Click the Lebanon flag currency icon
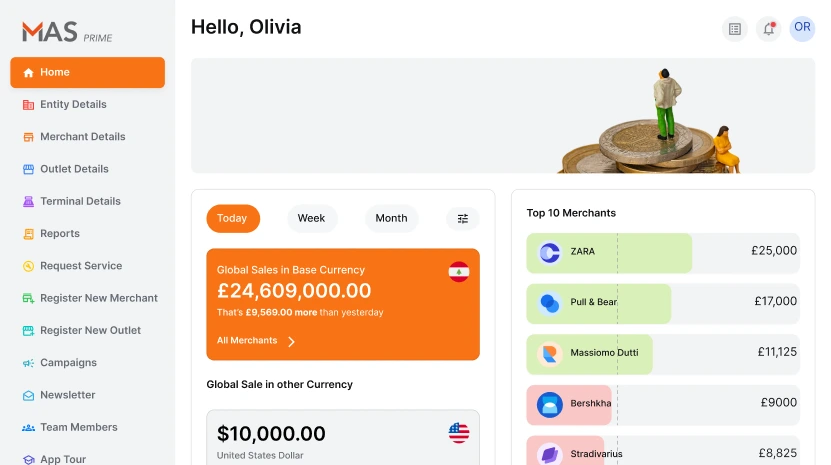This screenshot has height=465, width=831. pos(459,271)
